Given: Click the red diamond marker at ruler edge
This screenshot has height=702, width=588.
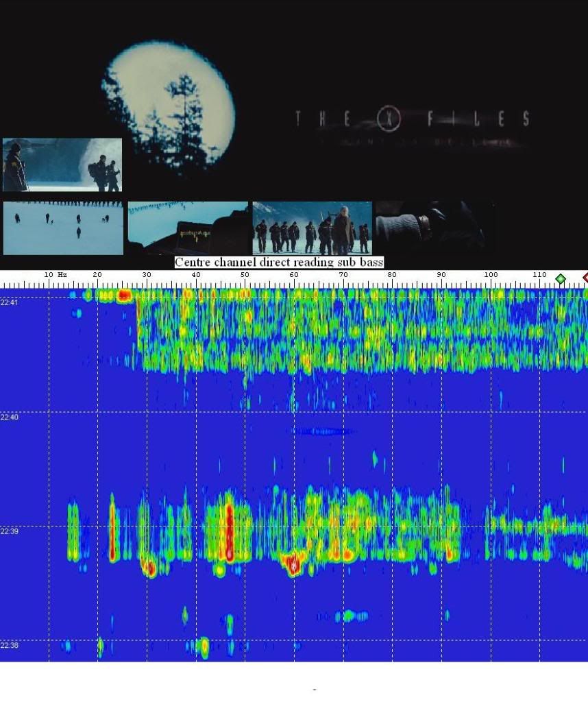Looking at the screenshot, I should pyautogui.click(x=585, y=278).
